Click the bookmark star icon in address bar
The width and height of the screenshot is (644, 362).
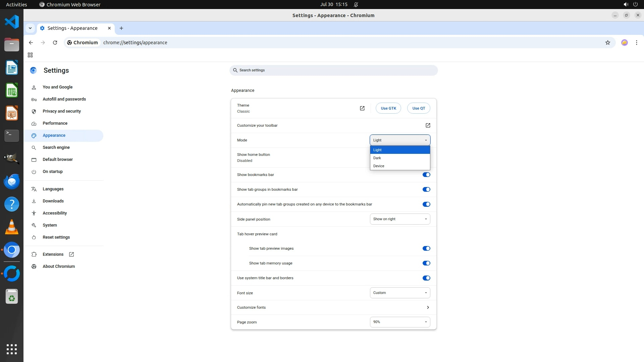coord(607,43)
